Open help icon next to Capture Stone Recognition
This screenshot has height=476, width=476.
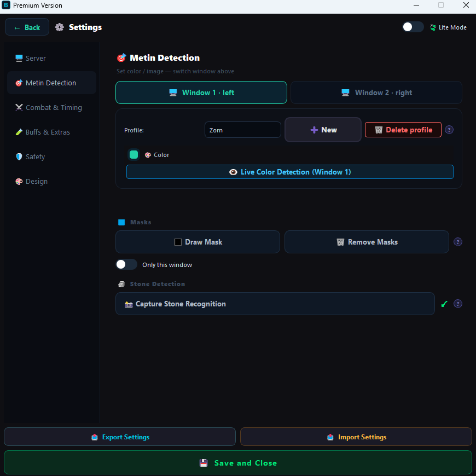[458, 304]
